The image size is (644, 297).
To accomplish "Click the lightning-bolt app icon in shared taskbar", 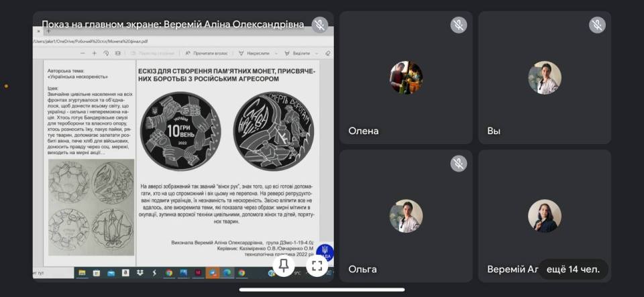I will click(154, 273).
